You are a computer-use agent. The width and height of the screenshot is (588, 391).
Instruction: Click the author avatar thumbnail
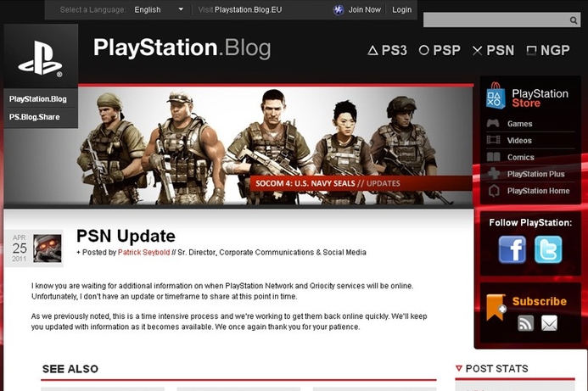[x=48, y=249]
